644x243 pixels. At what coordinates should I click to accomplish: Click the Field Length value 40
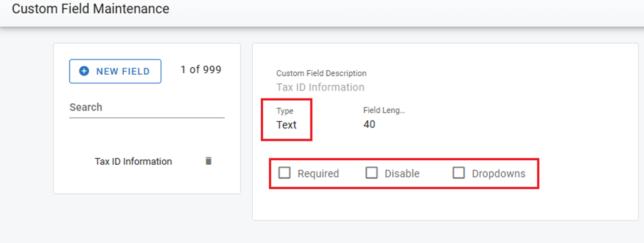point(369,124)
